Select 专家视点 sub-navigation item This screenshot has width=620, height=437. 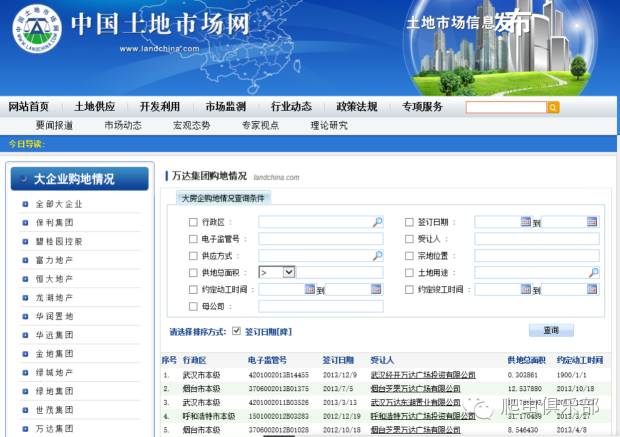[x=260, y=125]
